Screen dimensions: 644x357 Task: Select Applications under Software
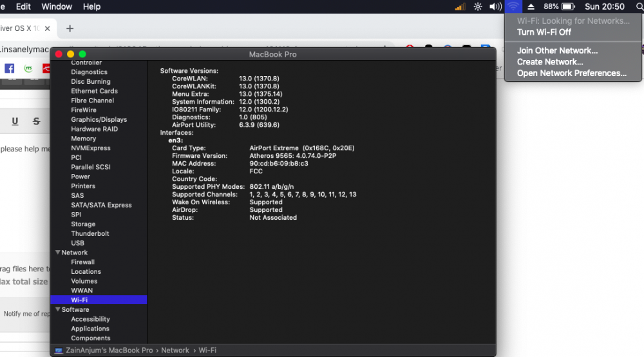click(90, 328)
